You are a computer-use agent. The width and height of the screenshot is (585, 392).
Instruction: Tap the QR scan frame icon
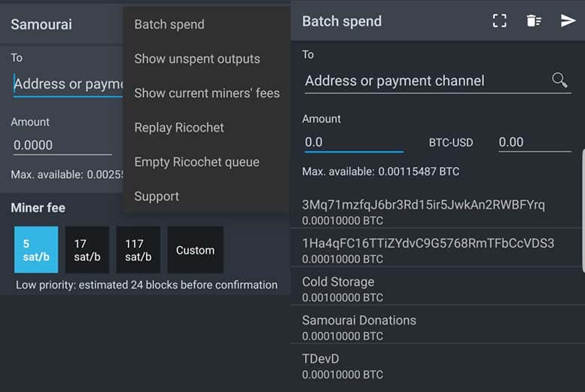tap(499, 21)
